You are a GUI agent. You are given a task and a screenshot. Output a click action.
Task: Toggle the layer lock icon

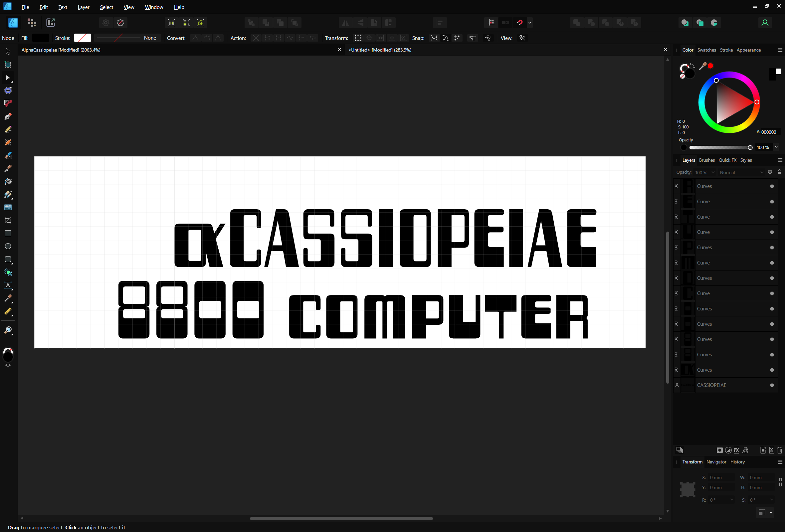tap(779, 172)
